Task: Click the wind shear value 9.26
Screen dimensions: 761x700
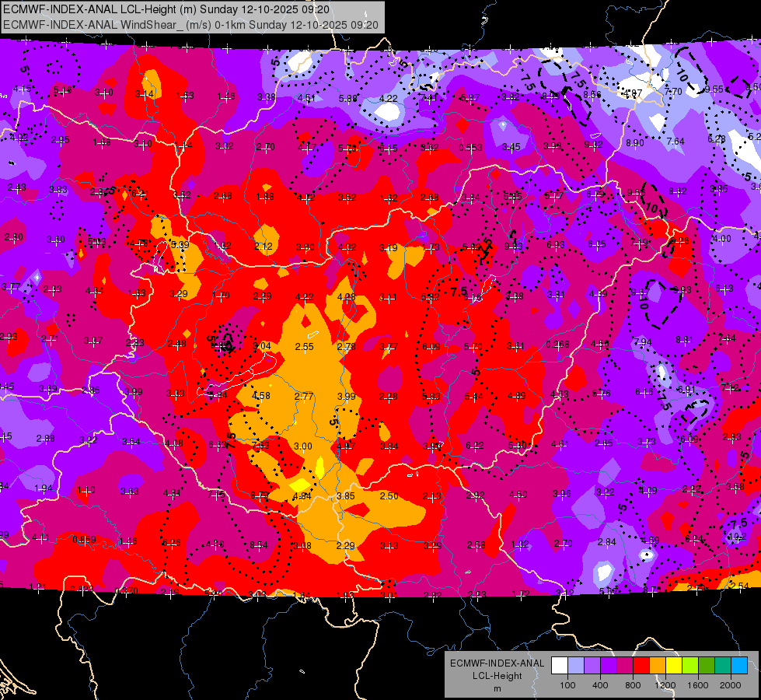Action: point(679,240)
